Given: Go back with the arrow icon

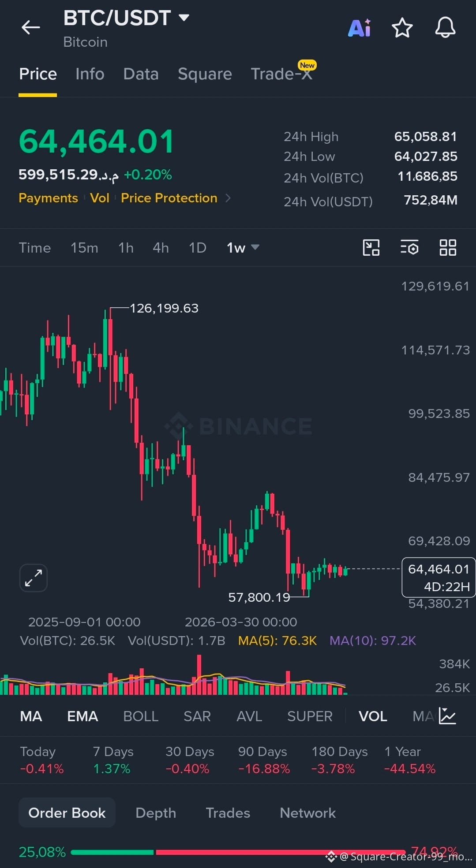Looking at the screenshot, I should [30, 27].
